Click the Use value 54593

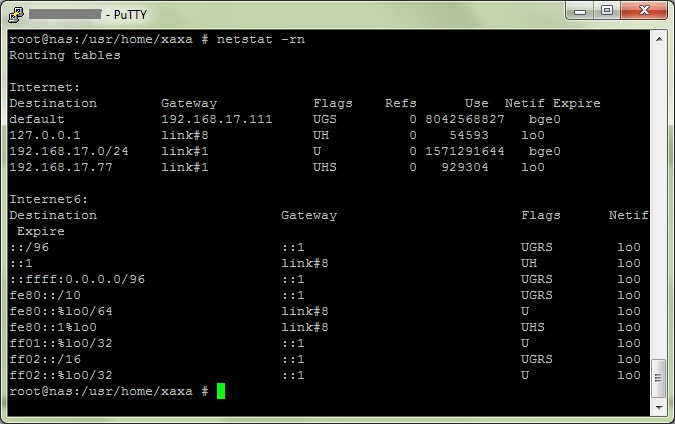[469, 135]
